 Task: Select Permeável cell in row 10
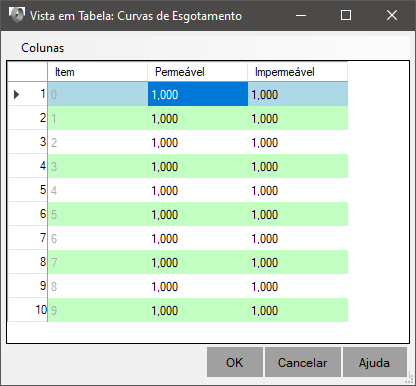tap(198, 310)
